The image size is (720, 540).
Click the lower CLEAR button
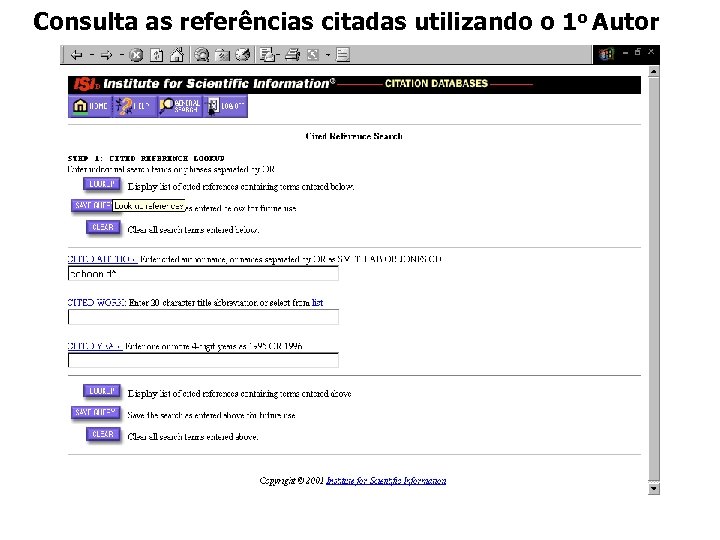(x=103, y=434)
